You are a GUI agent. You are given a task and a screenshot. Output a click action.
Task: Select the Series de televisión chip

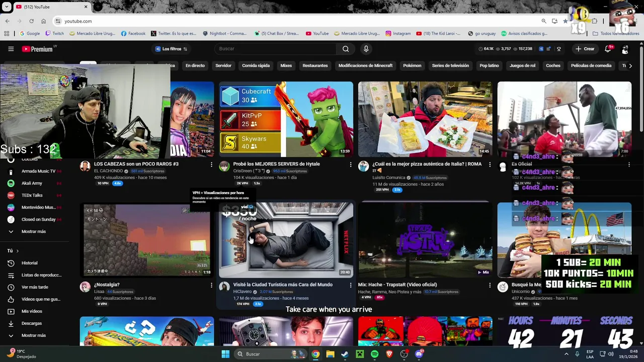point(450,66)
